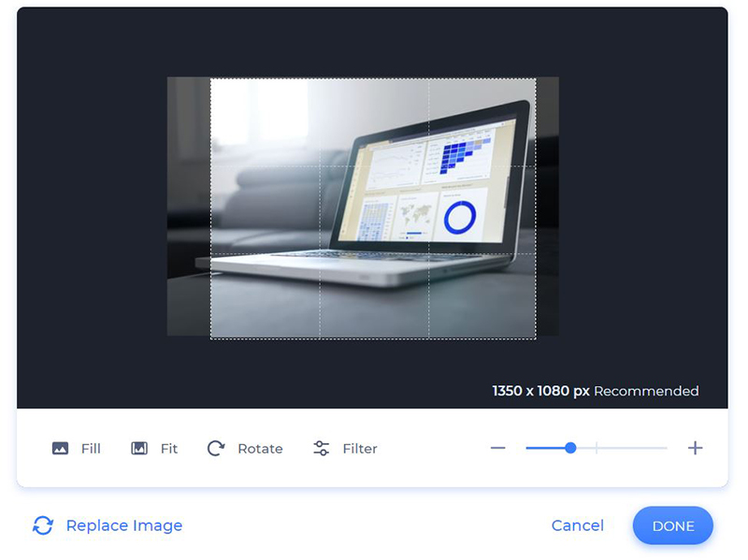The width and height of the screenshot is (748, 560).
Task: Click the bottom-right crop corner handle
Action: (x=537, y=340)
